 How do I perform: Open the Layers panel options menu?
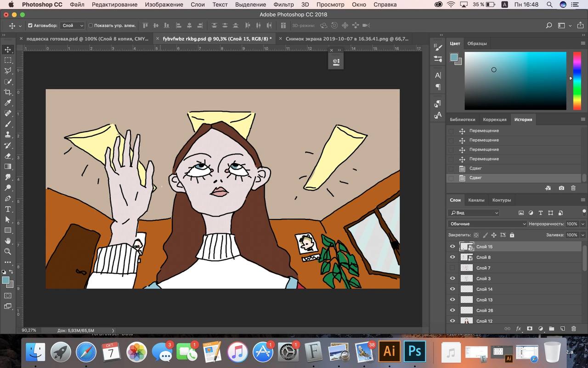pyautogui.click(x=583, y=200)
